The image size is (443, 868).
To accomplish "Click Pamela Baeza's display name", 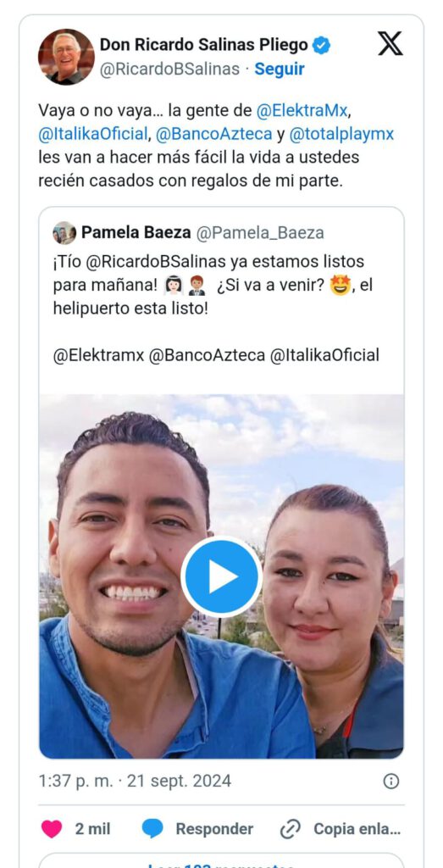I will pos(136,233).
